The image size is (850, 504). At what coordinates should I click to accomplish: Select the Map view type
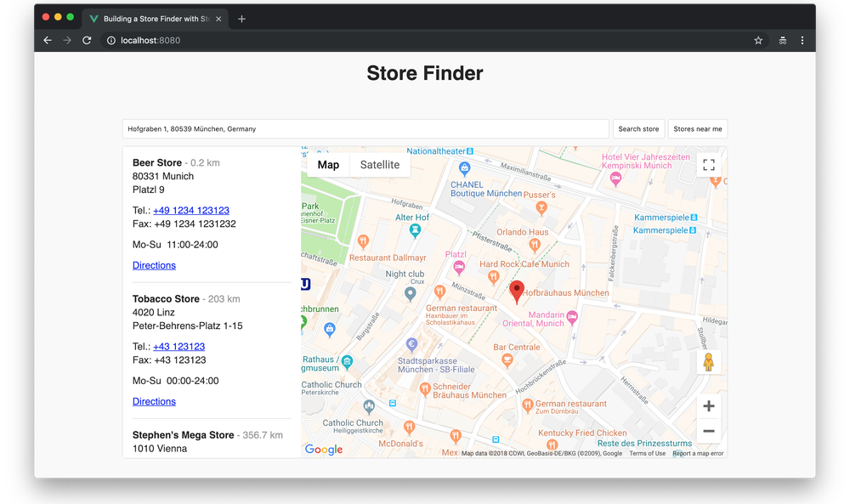click(x=328, y=165)
